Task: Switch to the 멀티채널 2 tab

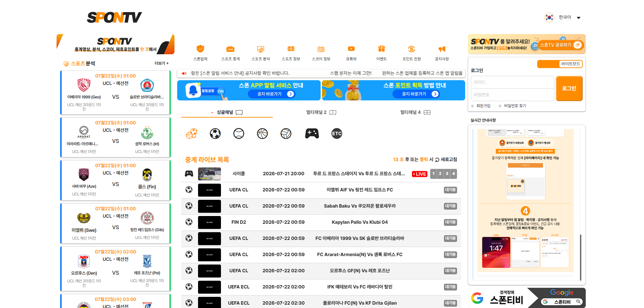Action: click(x=321, y=112)
